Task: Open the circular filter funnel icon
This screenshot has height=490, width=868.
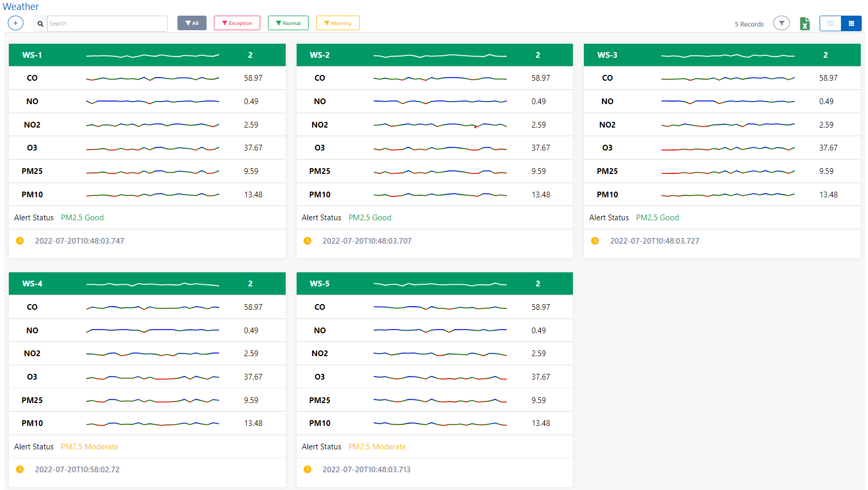Action: click(781, 23)
